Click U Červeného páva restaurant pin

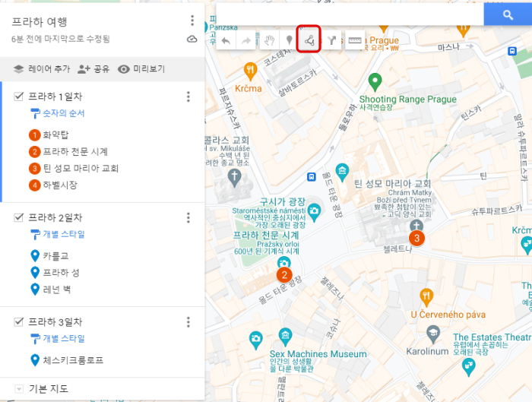(426, 298)
